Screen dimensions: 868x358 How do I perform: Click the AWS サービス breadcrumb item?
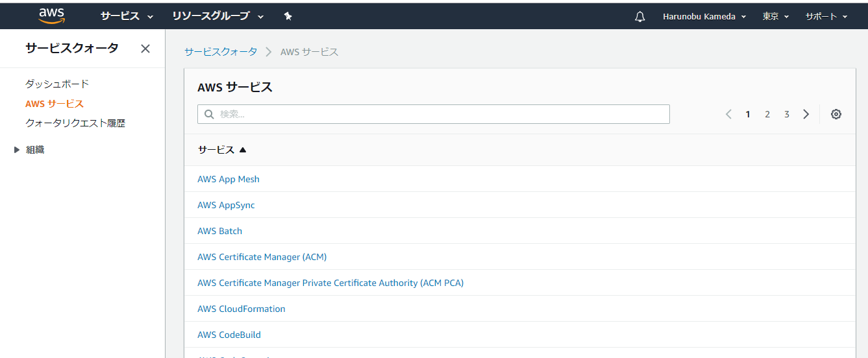pyautogui.click(x=310, y=52)
